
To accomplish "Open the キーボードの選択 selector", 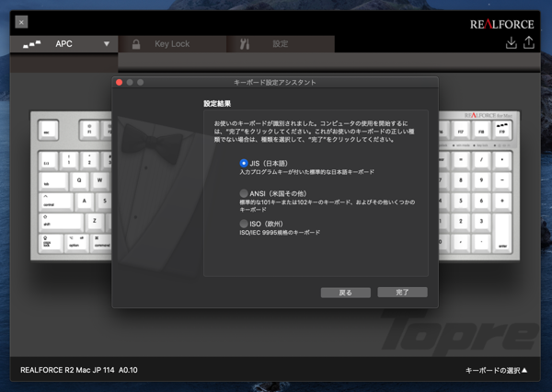I will tap(497, 370).
